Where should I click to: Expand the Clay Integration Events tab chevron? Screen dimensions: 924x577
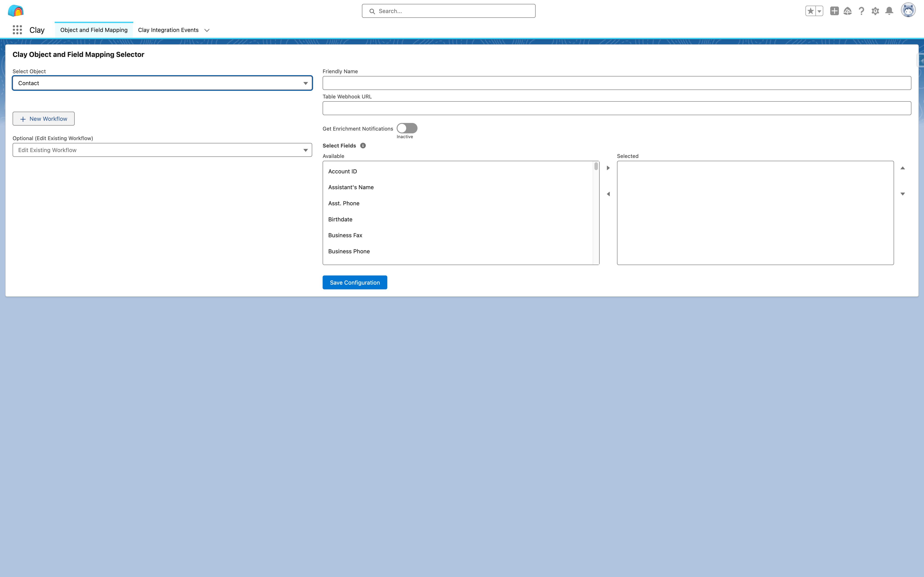207,30
